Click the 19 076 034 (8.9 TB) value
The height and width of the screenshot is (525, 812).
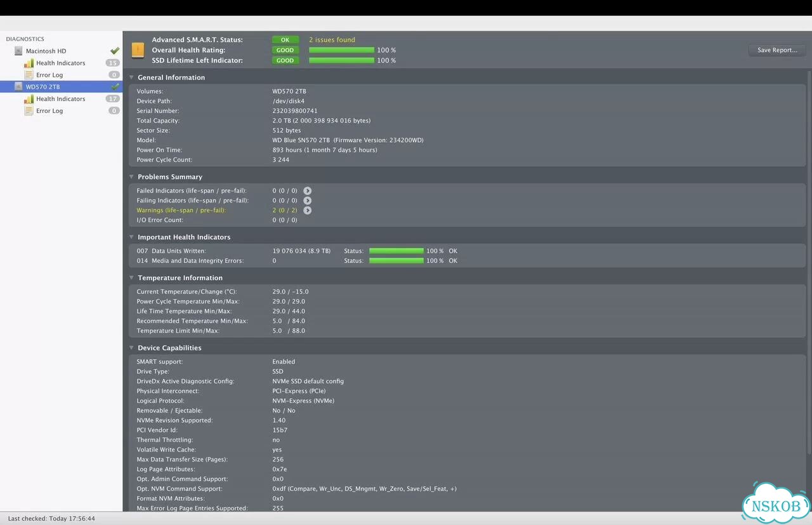[301, 251]
